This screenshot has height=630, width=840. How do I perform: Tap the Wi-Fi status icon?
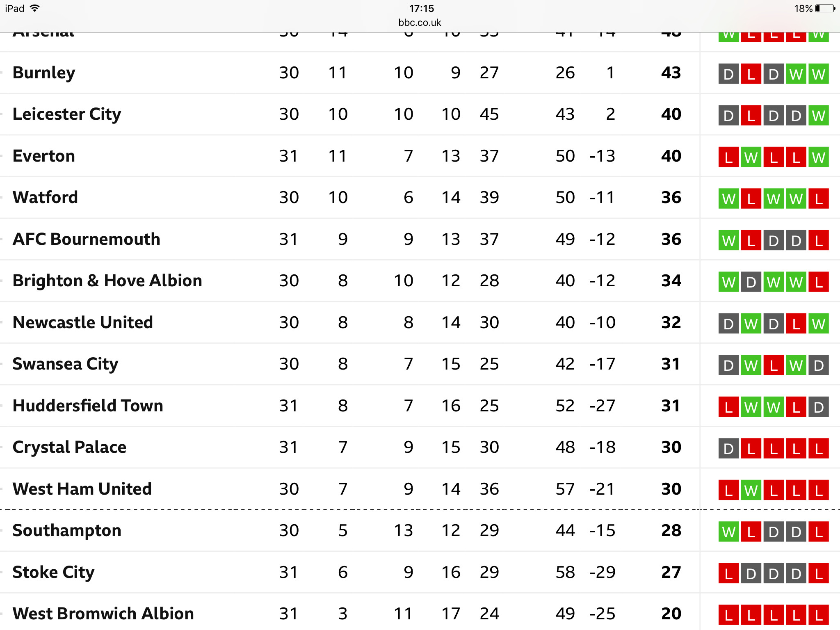coord(35,8)
